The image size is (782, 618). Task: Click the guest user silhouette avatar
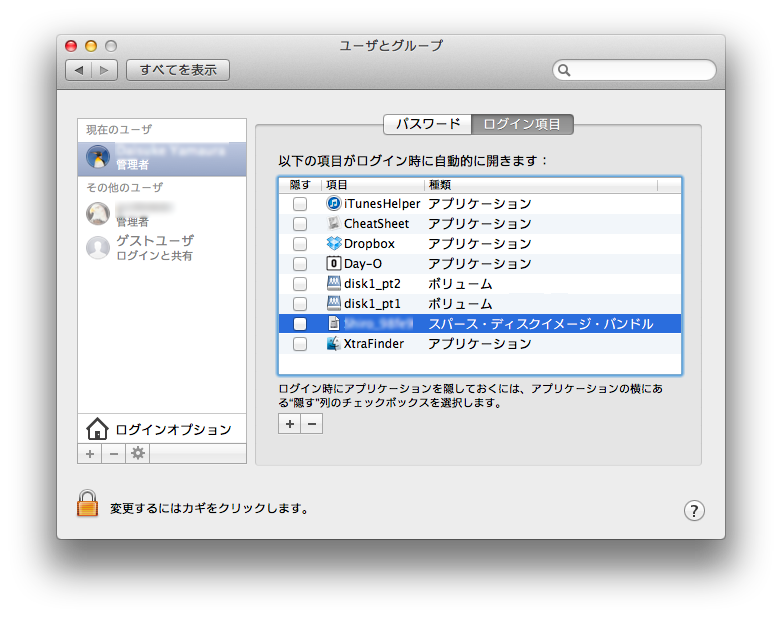(x=98, y=247)
